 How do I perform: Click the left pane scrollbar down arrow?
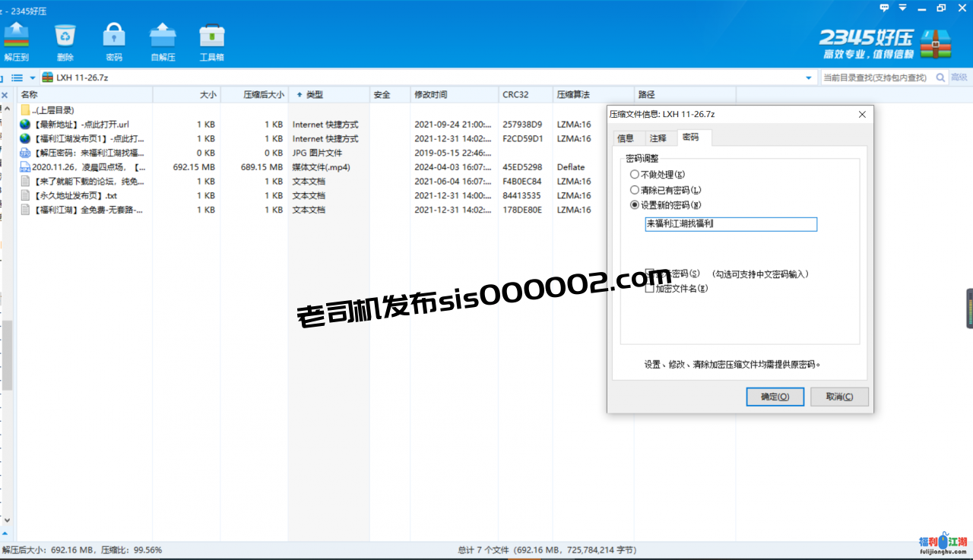7,520
